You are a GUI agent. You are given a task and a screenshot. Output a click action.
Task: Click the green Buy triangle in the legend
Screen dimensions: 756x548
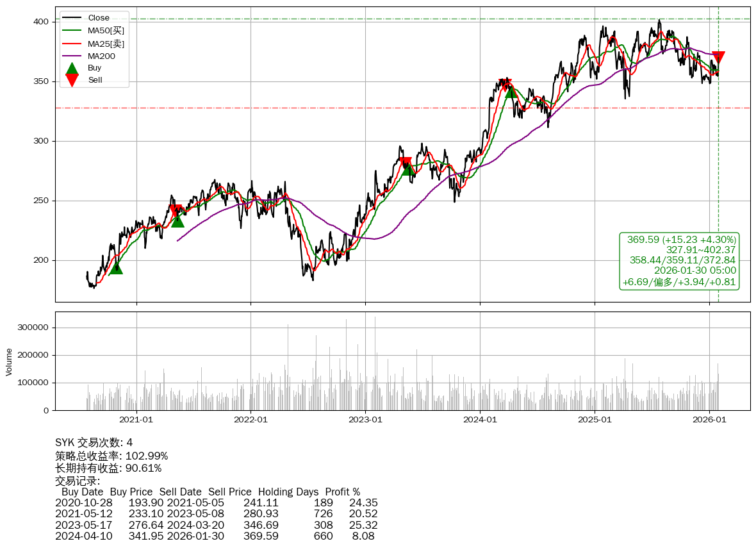72,68
